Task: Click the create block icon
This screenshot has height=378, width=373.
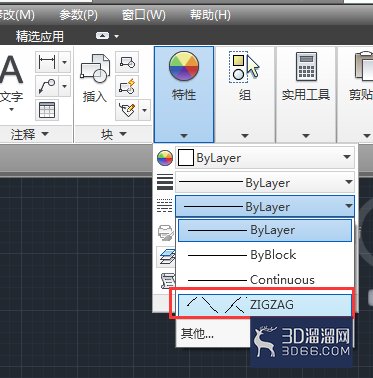Action: coord(127,62)
